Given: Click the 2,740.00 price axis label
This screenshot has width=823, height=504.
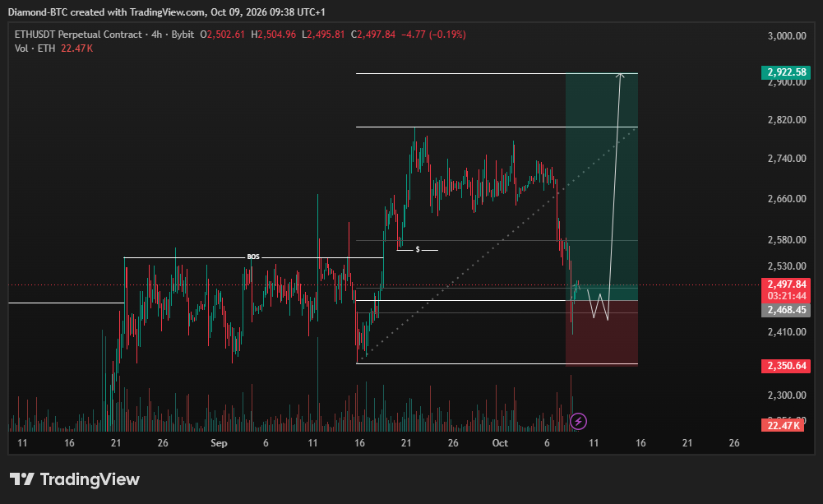Looking at the screenshot, I should [x=787, y=159].
